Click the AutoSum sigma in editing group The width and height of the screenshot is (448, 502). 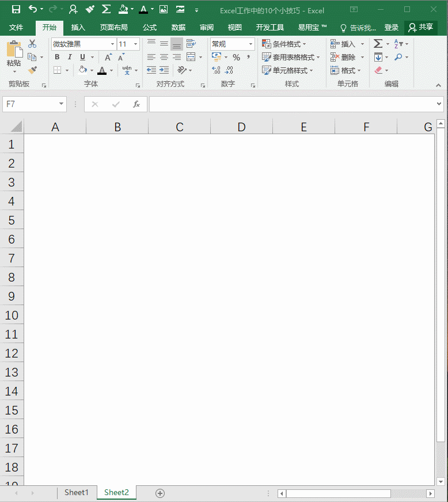pyautogui.click(x=378, y=44)
